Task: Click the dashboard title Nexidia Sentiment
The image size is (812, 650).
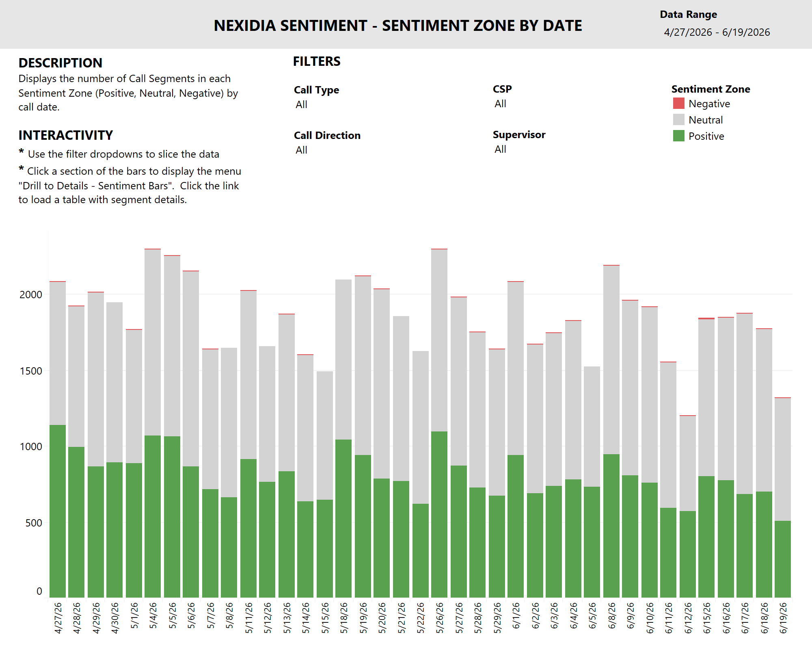Action: (x=398, y=26)
